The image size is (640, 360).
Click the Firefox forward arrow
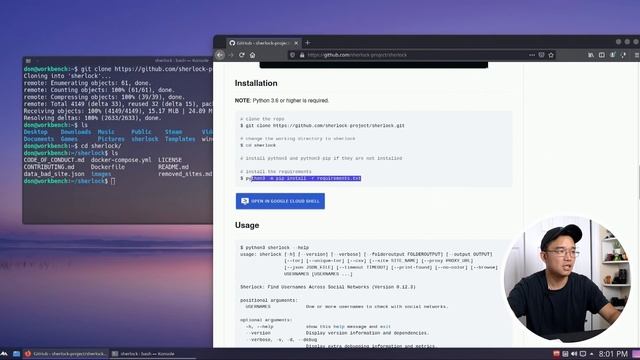coord(231,55)
